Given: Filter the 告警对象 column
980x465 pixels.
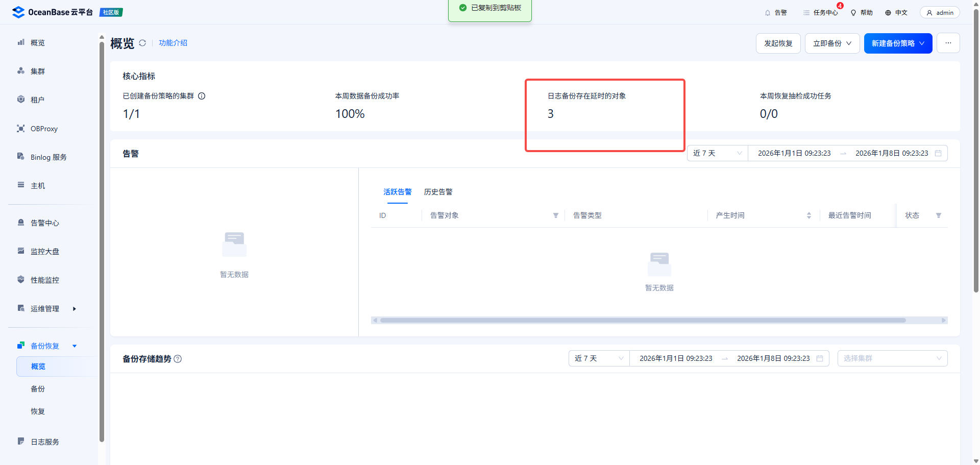Looking at the screenshot, I should 555,215.
